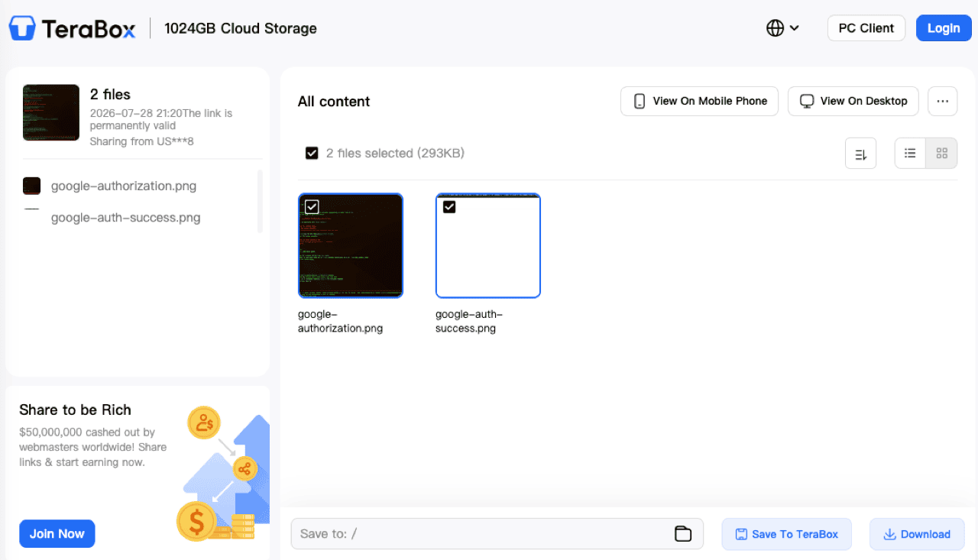Click the Sharing from US***8 text

tap(142, 141)
